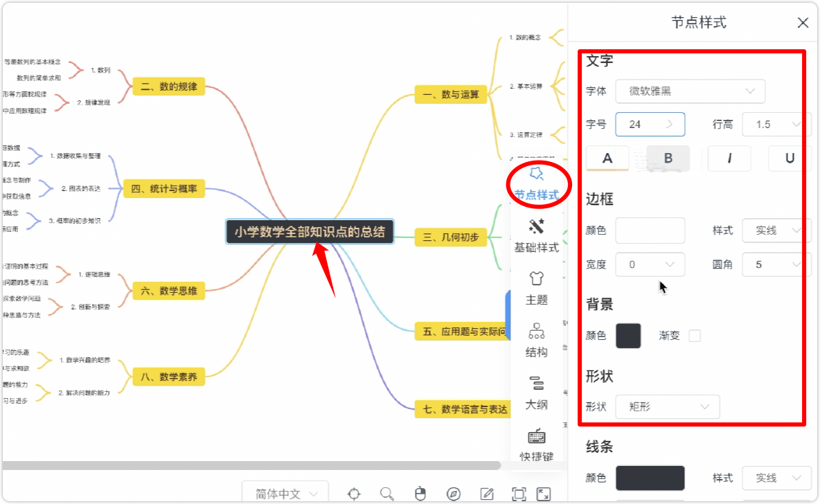Select the node 五、应用题与实际问

(463, 332)
